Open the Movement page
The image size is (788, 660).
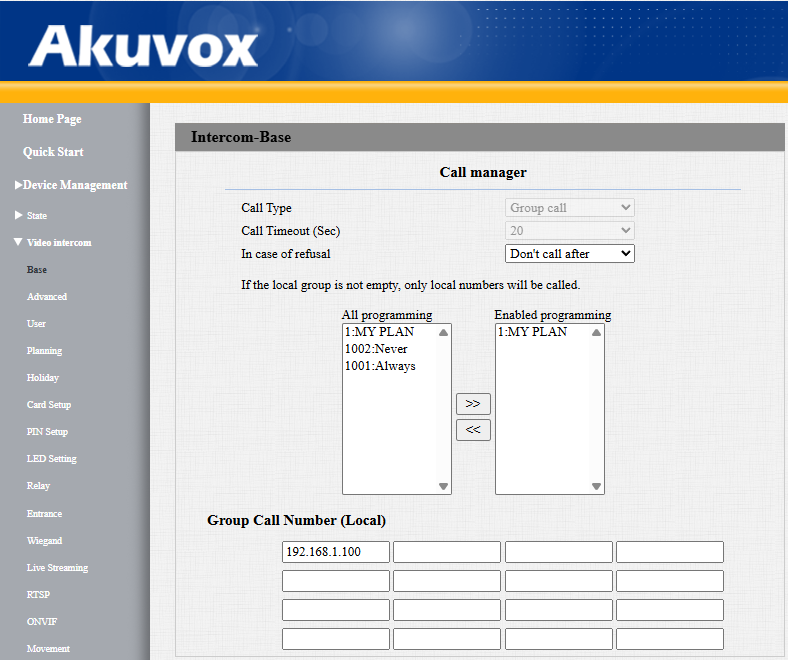point(48,649)
